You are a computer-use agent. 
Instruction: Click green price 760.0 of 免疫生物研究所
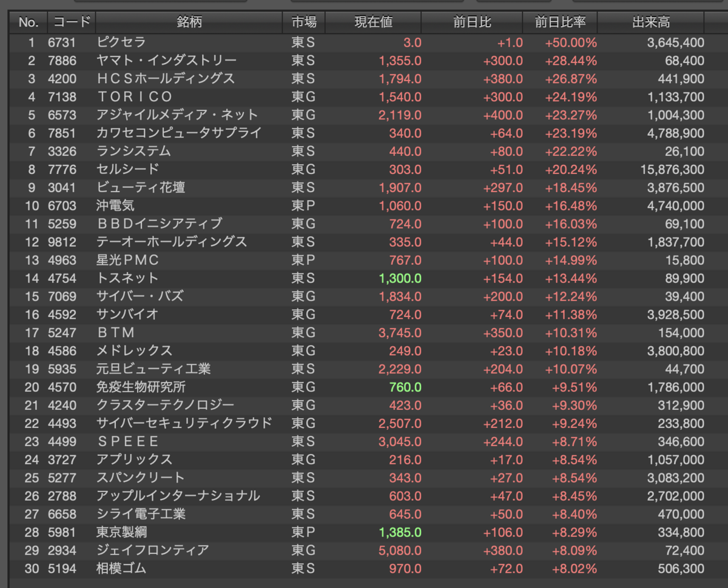405,387
